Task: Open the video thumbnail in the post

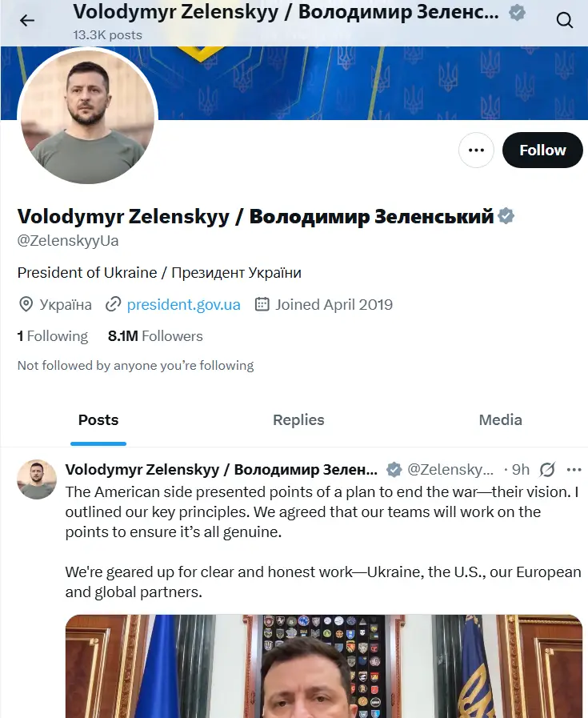Action: pyautogui.click(x=323, y=664)
